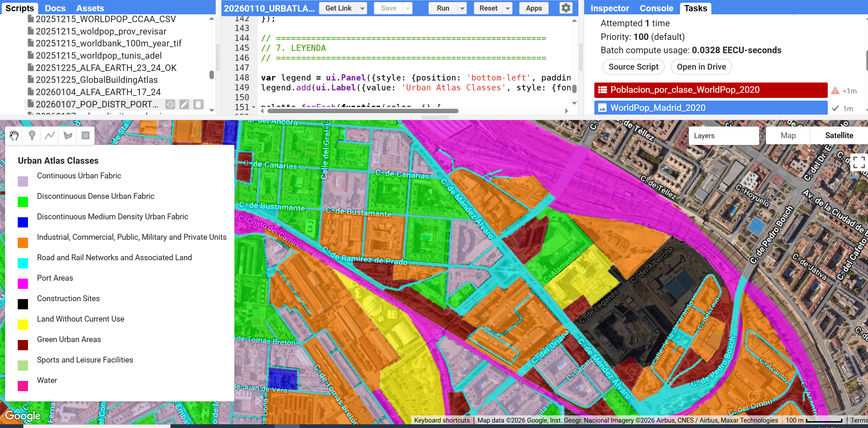The height and width of the screenshot is (428, 868).
Task: Select the add marker tool
Action: tap(32, 136)
